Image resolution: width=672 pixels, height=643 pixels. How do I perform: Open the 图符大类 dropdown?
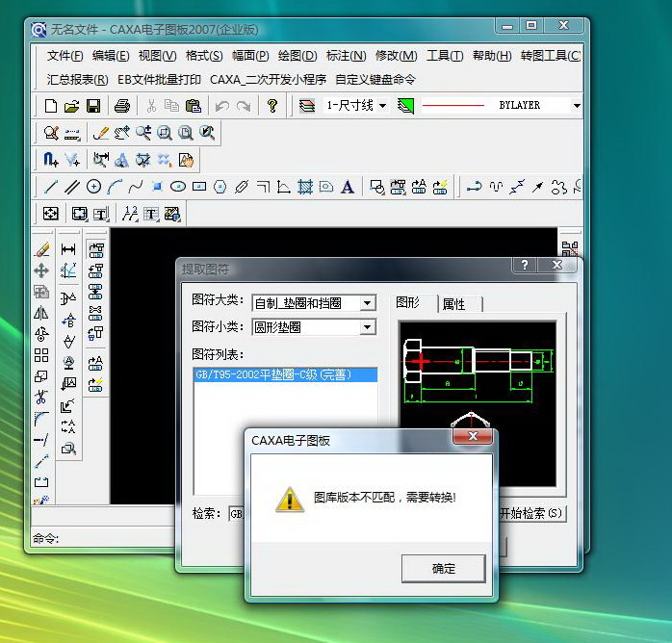click(x=367, y=303)
